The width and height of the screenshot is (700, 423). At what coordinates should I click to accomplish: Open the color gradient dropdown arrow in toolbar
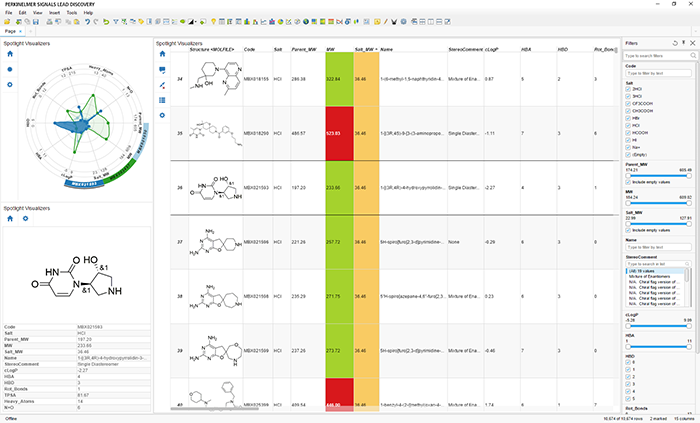click(x=196, y=22)
